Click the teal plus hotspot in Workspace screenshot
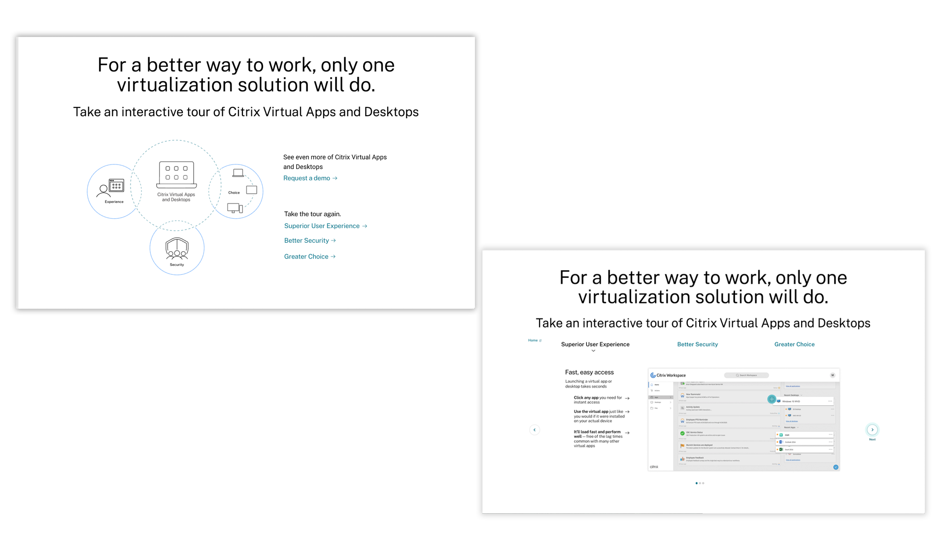The height and width of the screenshot is (560, 946). coord(772,399)
